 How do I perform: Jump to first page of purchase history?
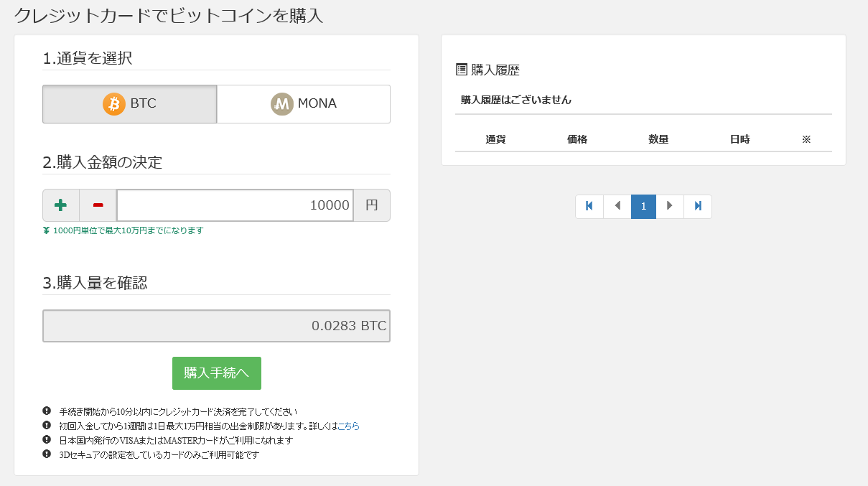[x=589, y=206]
